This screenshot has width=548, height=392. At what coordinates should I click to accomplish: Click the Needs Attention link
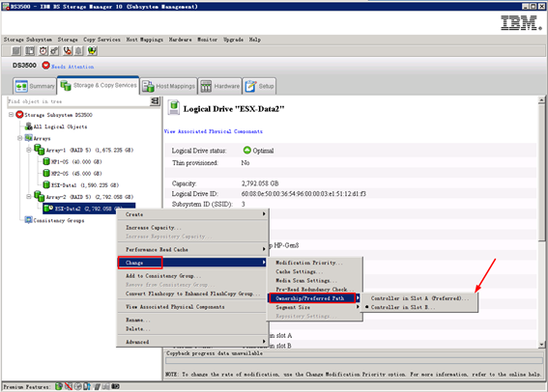(72, 67)
